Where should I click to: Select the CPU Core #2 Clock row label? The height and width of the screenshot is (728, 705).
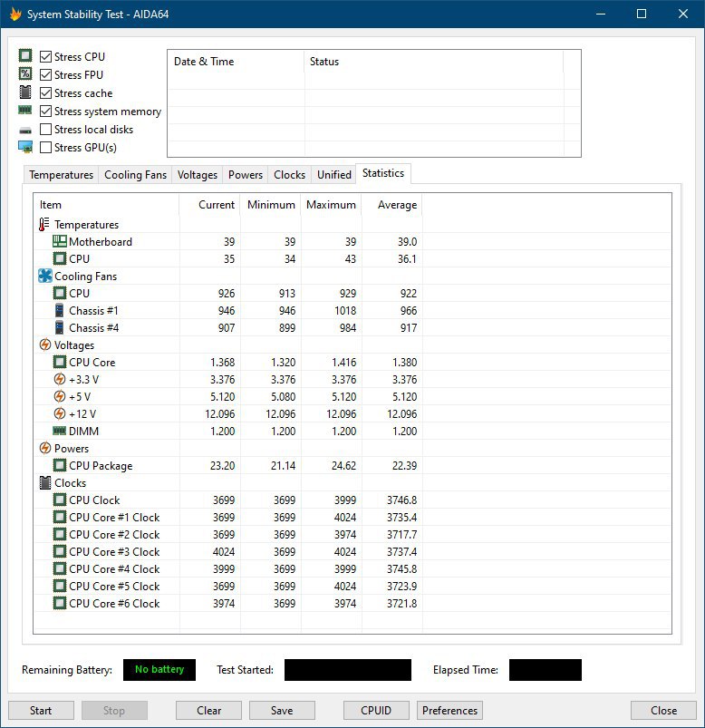tap(114, 534)
